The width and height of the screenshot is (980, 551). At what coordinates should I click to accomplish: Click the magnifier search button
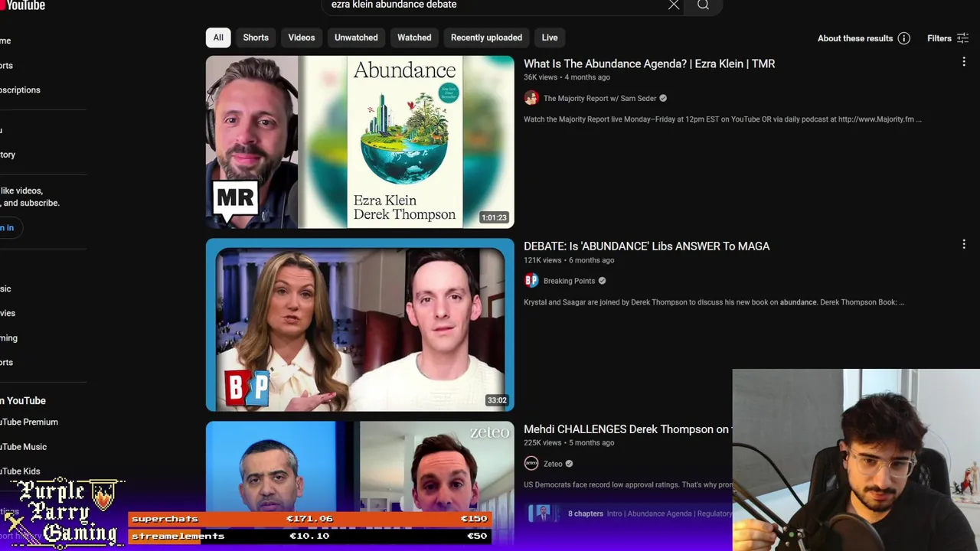click(703, 5)
